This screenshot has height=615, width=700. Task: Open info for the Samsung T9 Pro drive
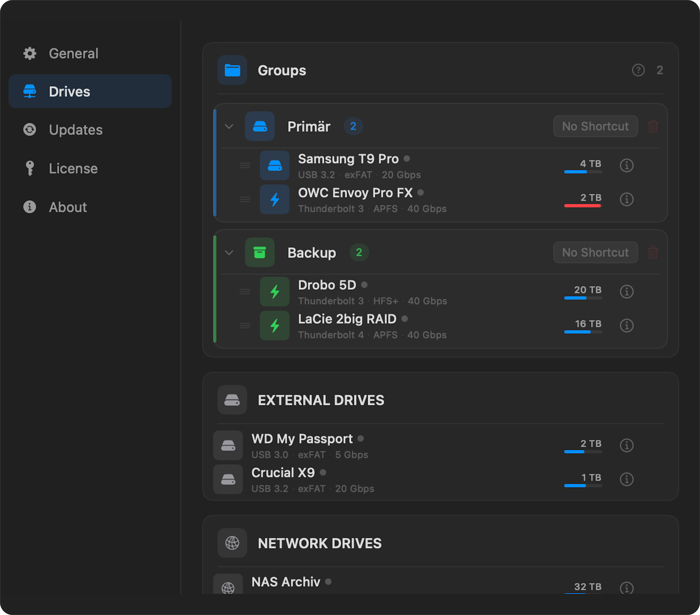pos(627,165)
